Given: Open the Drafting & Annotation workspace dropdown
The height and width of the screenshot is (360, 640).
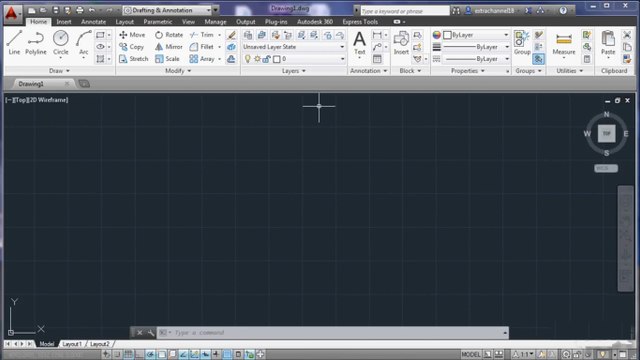Looking at the screenshot, I should [x=168, y=10].
